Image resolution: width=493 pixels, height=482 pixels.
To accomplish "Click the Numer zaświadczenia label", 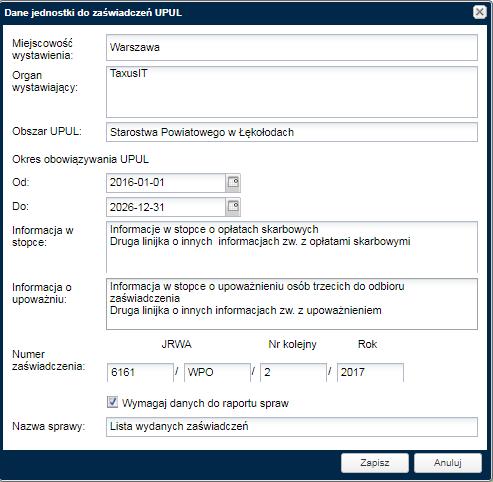I will point(49,360).
